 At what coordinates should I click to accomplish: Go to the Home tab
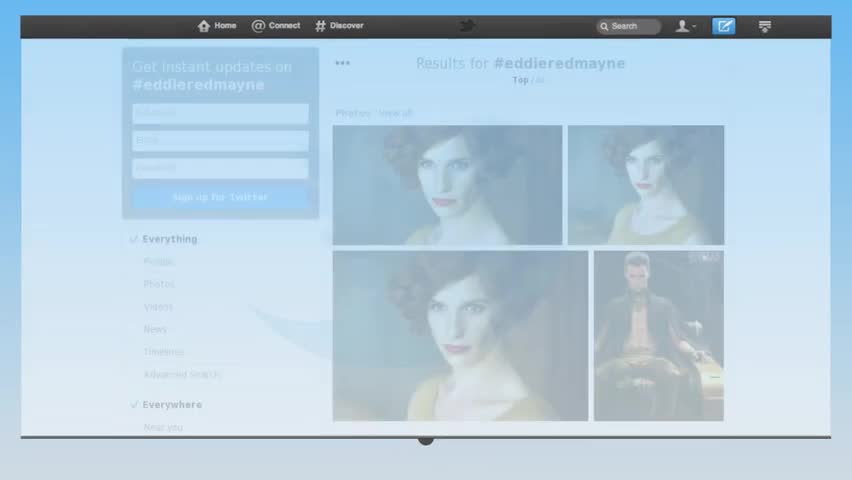217,26
